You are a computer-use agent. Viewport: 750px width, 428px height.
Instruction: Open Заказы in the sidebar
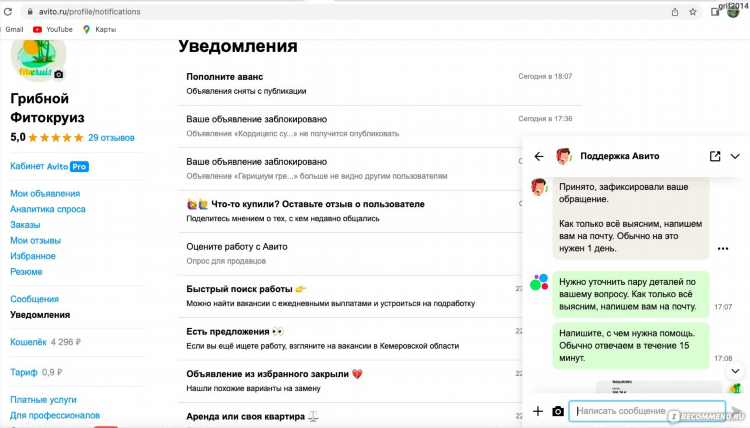(25, 225)
